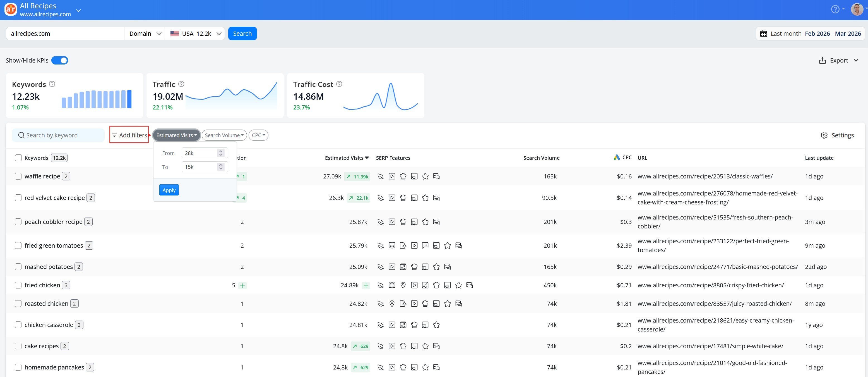Click the image pack icon for mashed potatoes
Screen dimensions: 868x377
coord(403,267)
